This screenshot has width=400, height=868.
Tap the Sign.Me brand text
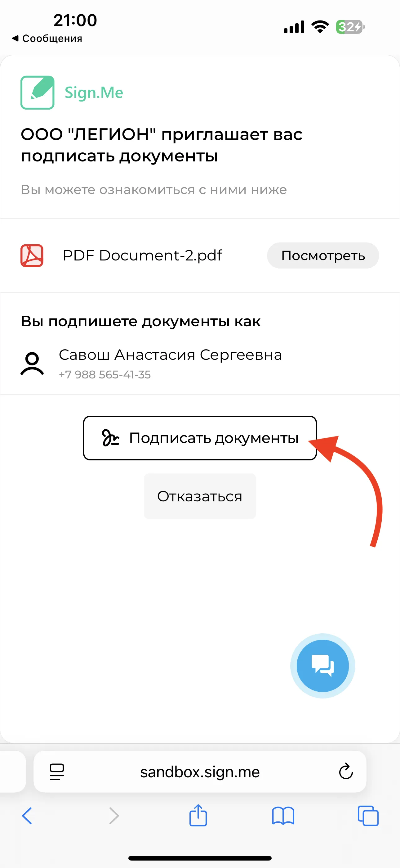94,93
